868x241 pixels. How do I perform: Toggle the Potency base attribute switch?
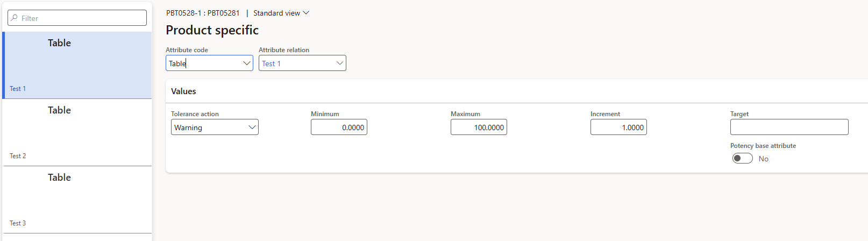tap(742, 159)
